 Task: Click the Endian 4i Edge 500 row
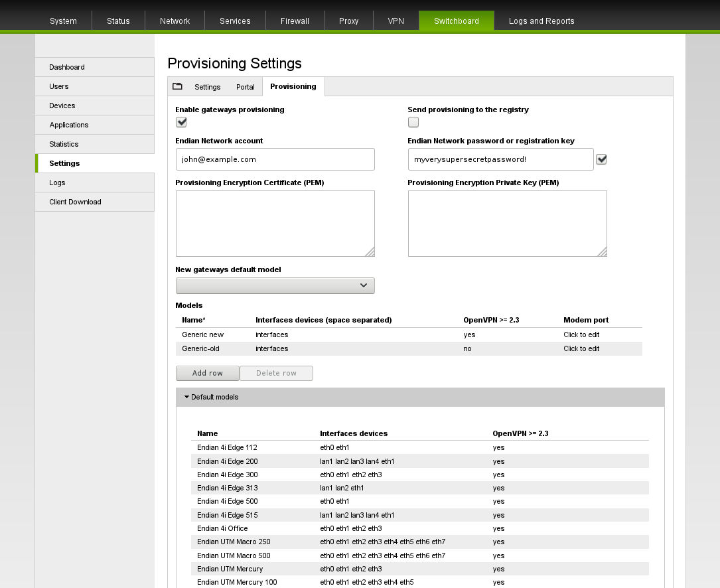(x=419, y=501)
